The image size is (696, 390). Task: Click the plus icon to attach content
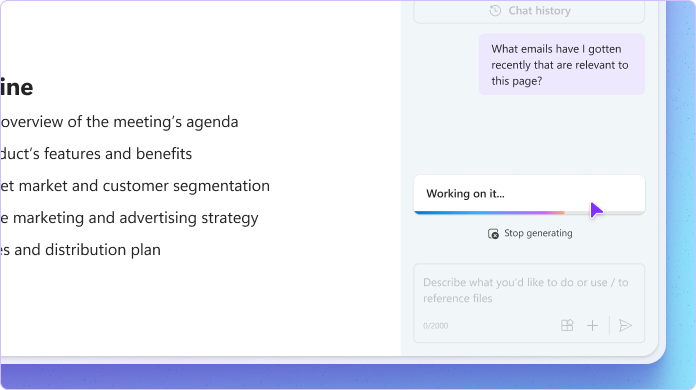(592, 326)
